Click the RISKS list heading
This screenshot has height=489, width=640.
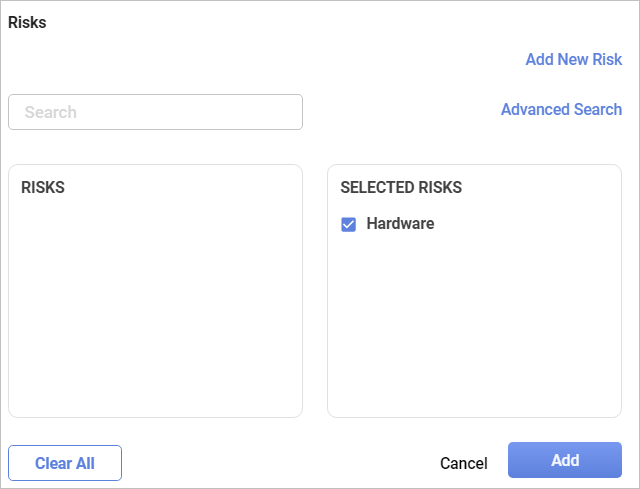[x=43, y=187]
